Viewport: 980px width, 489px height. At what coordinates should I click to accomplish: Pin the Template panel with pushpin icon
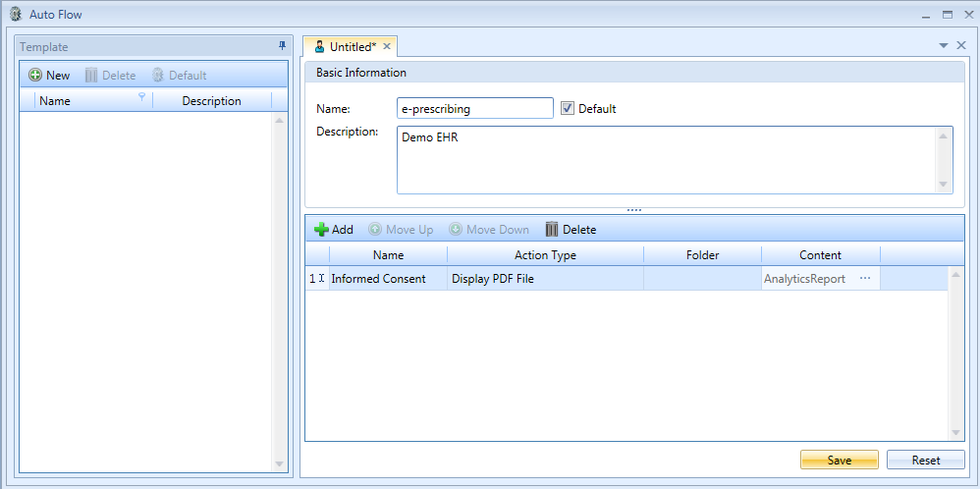(282, 46)
